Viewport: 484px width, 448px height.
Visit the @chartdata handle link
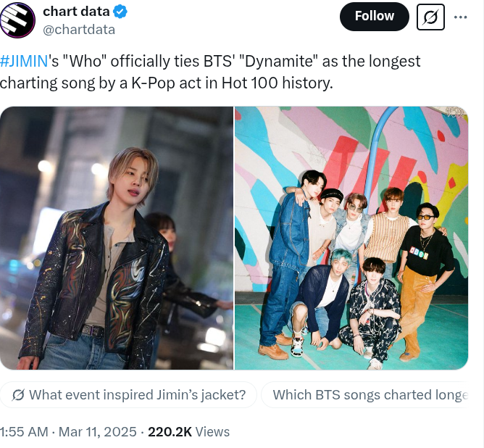78,29
